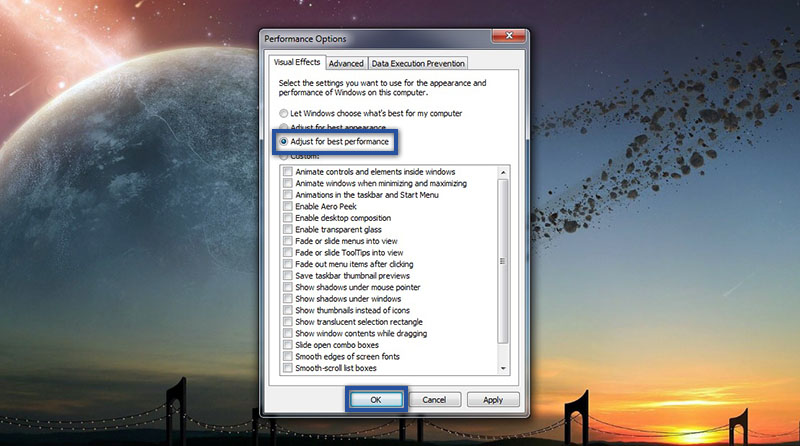Click the Apply button
Screen dimensions: 800x446
492,399
